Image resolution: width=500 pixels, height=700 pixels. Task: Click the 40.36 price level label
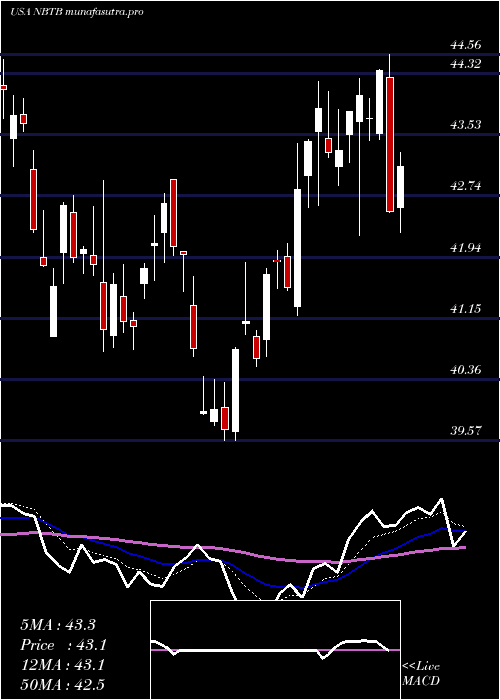(x=466, y=370)
